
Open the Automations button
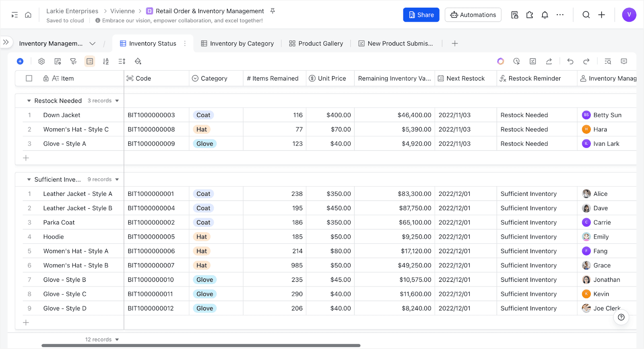pos(473,15)
